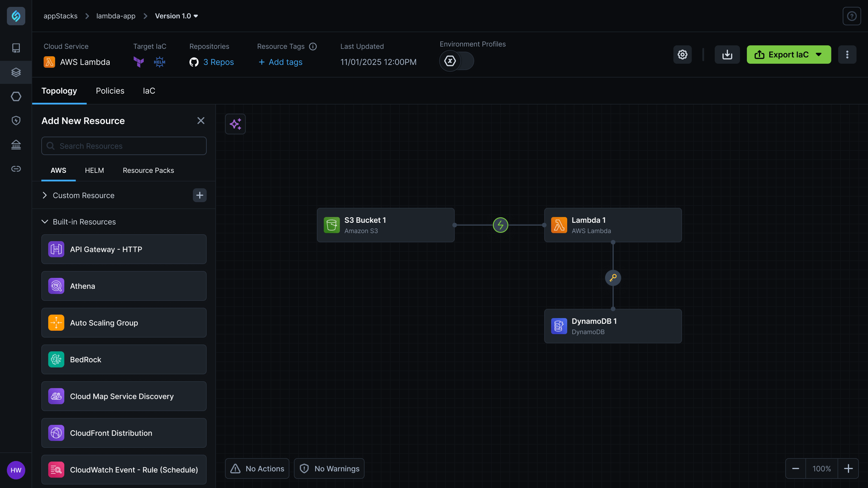Click the lightning trigger connector icon

coord(500,225)
